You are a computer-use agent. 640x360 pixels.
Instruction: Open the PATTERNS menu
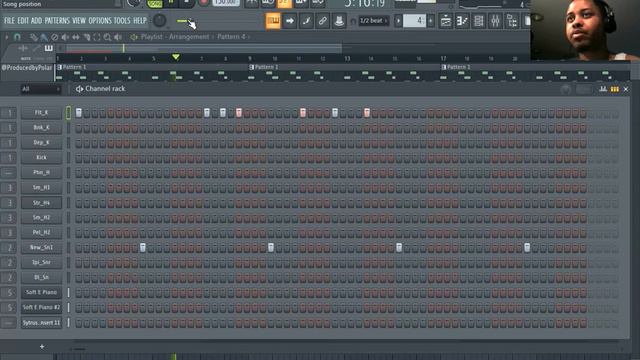coord(57,20)
